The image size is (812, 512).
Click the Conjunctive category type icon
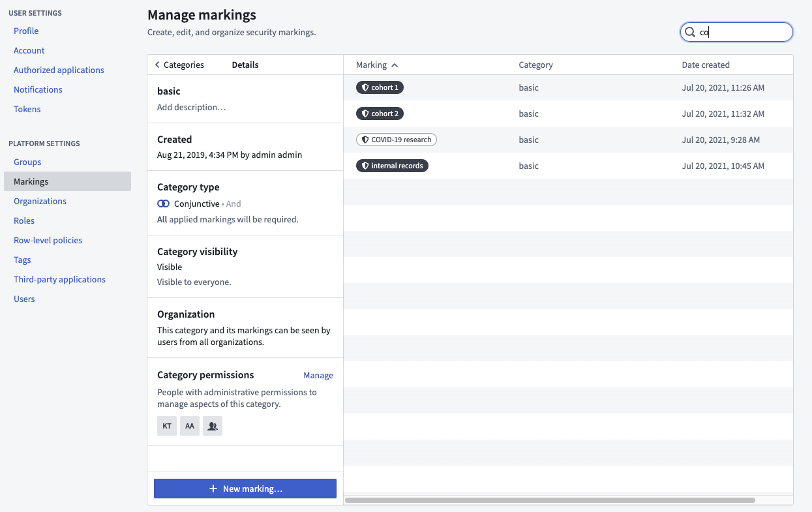pyautogui.click(x=164, y=203)
